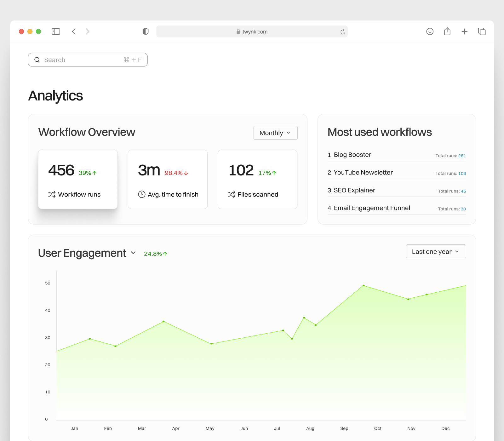Image resolution: width=504 pixels, height=441 pixels.
Task: Open the Monthly dropdown
Action: pos(275,133)
